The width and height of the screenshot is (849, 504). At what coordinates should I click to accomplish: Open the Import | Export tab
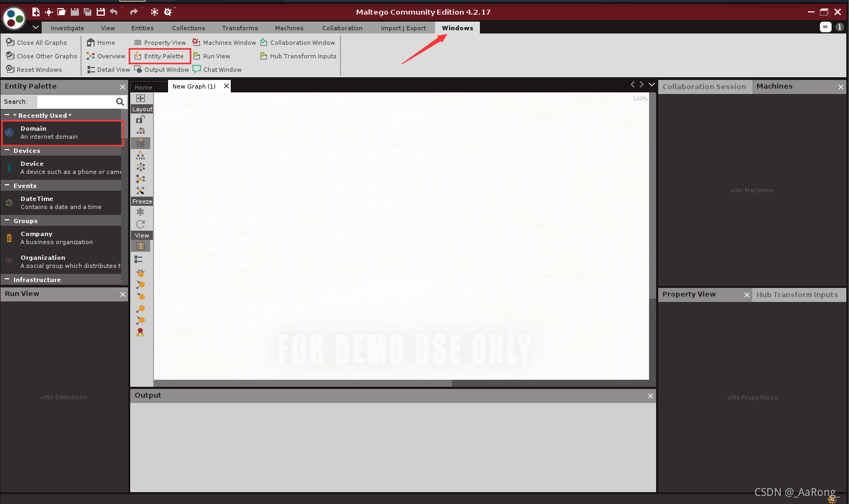point(403,28)
